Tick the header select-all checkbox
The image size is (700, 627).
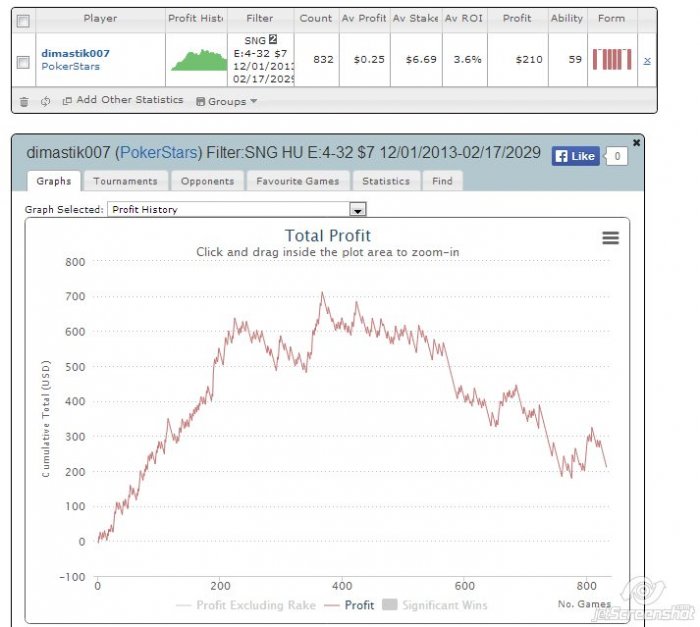(x=23, y=21)
